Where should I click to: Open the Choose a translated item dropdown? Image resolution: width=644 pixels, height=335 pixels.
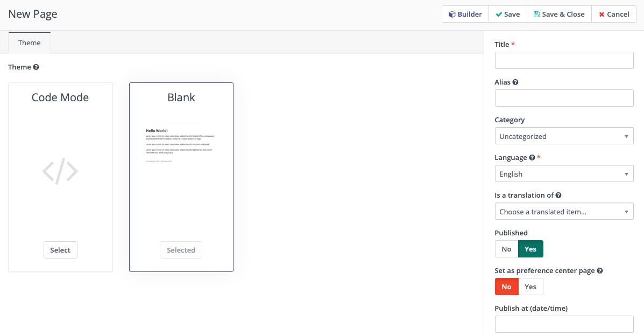click(x=564, y=211)
